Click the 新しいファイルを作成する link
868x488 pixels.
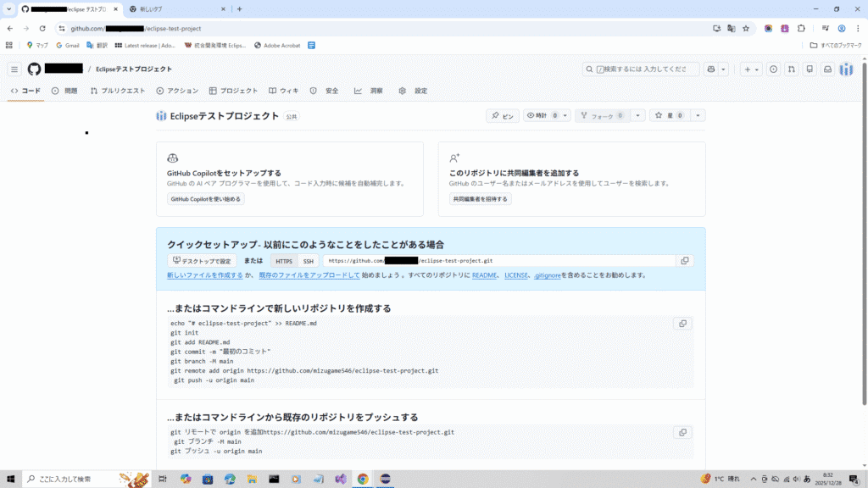(204, 275)
